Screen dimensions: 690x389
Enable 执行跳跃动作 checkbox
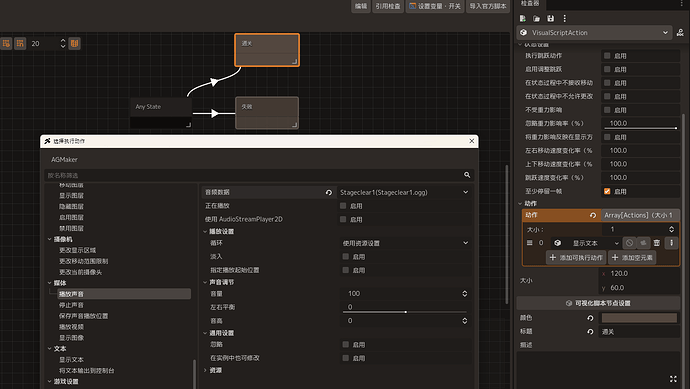tap(607, 55)
